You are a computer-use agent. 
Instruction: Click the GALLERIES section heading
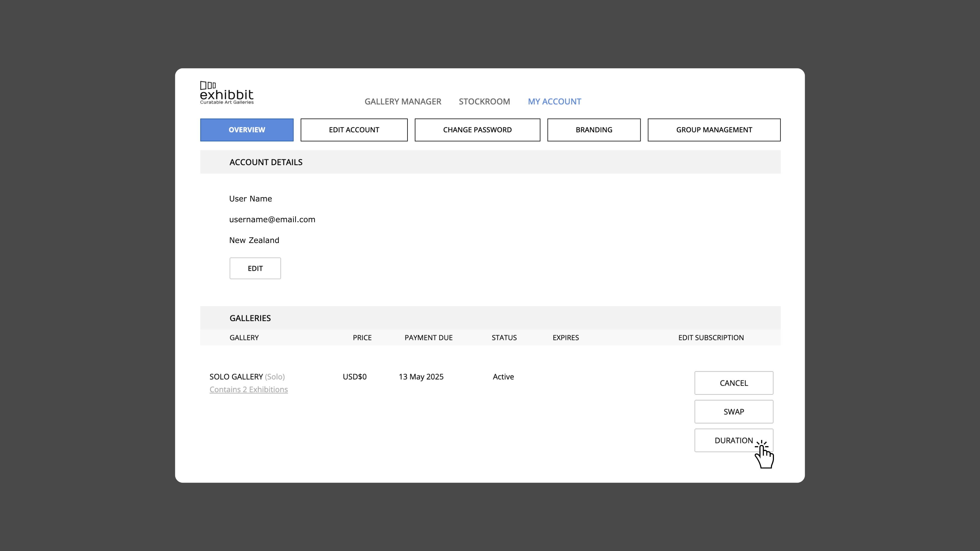pyautogui.click(x=250, y=318)
